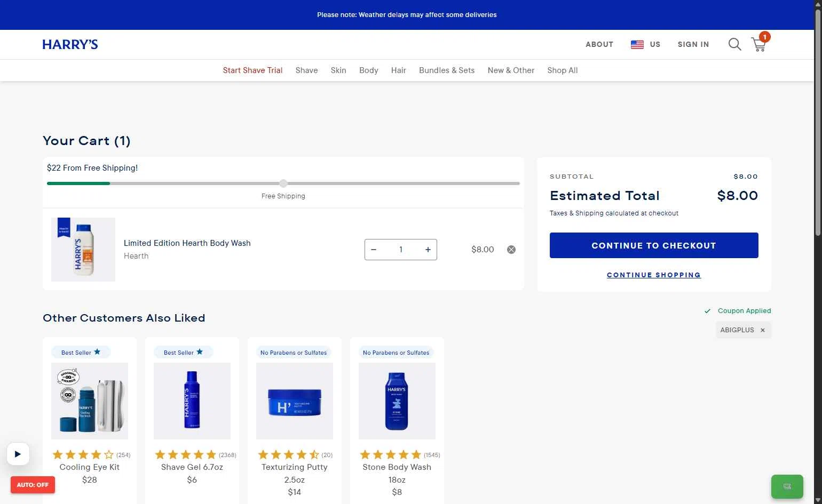Click the ABIGPLUS coupon tag text
822x504 pixels.
click(737, 330)
